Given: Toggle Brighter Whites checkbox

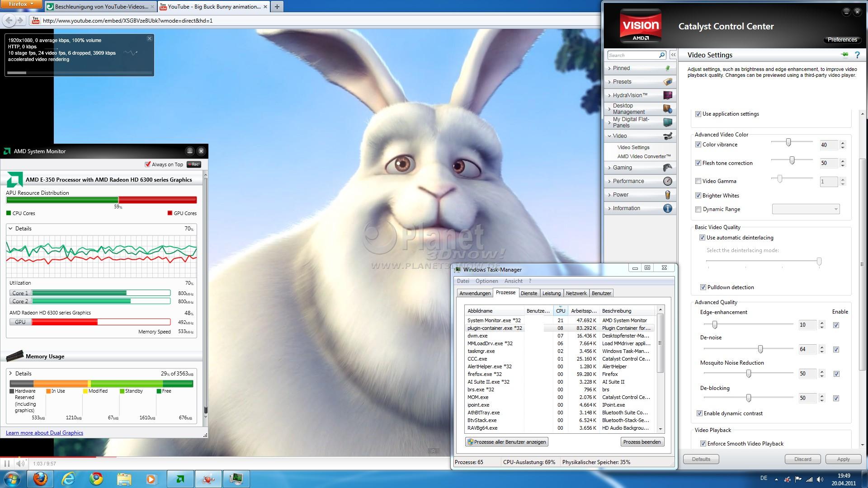Looking at the screenshot, I should [x=698, y=196].
